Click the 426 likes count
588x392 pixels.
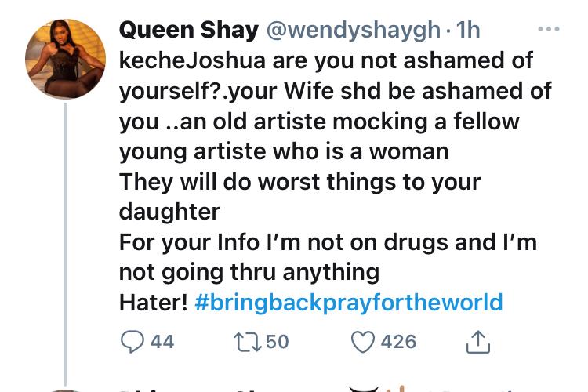click(x=398, y=342)
